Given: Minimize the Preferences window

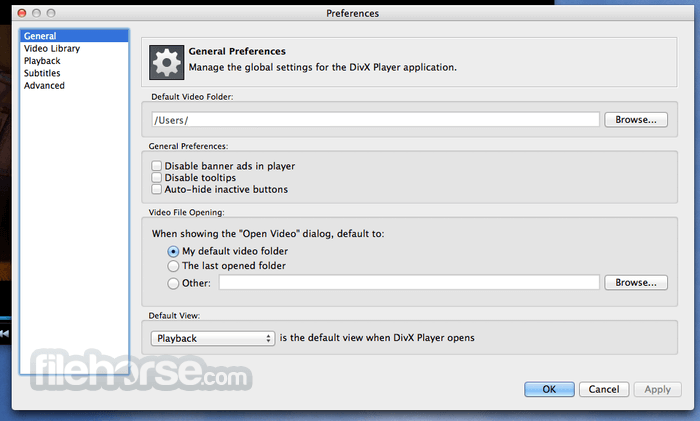Looking at the screenshot, I should pyautogui.click(x=37, y=13).
